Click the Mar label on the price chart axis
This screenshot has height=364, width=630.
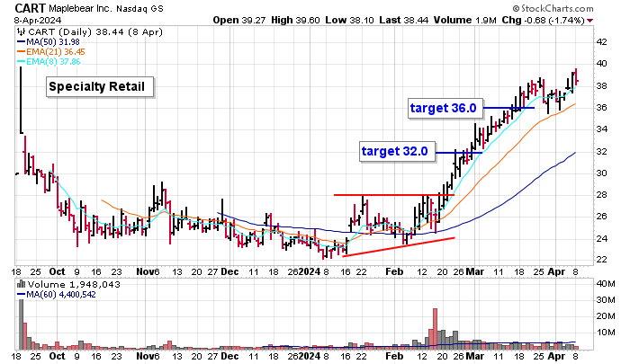pos(475,271)
